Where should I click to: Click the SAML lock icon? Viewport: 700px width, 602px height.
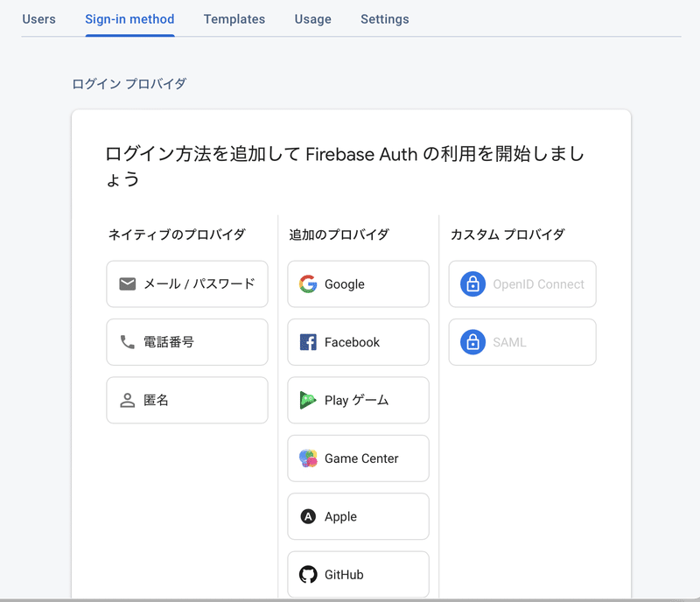click(x=472, y=342)
